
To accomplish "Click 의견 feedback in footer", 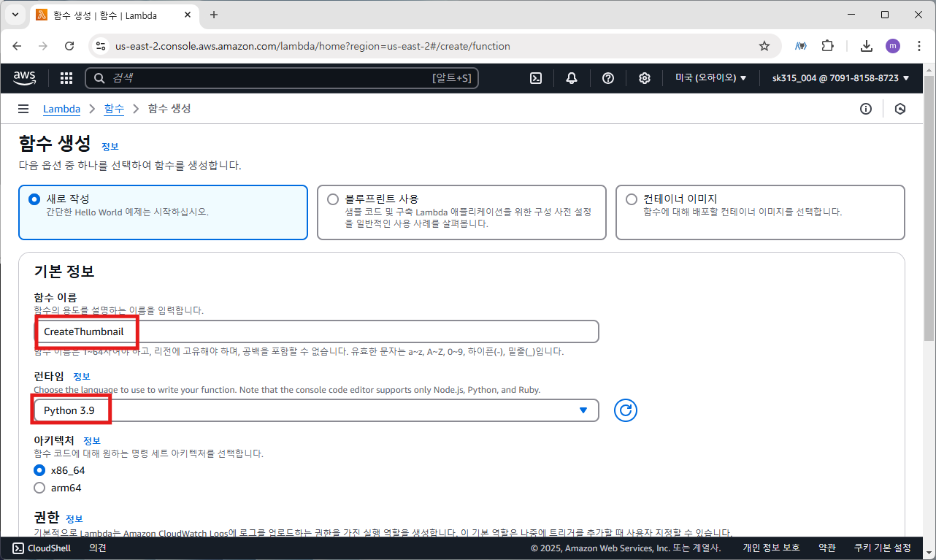I will pyautogui.click(x=98, y=548).
